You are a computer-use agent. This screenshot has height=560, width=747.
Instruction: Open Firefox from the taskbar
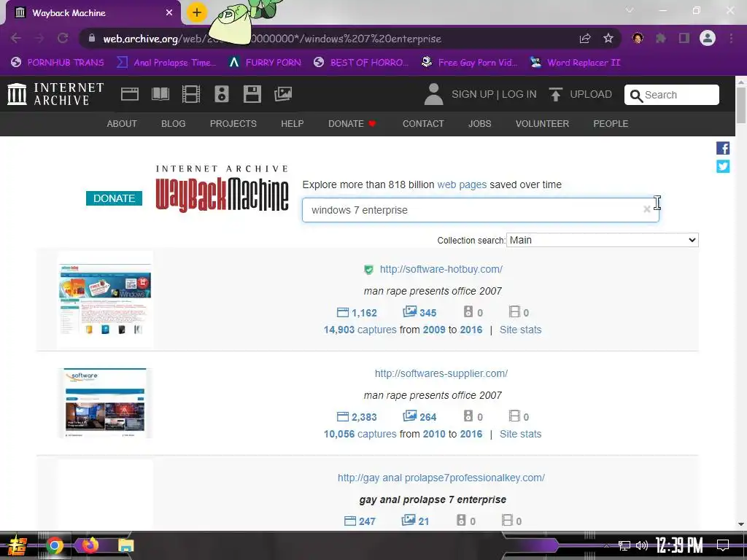[90, 545]
